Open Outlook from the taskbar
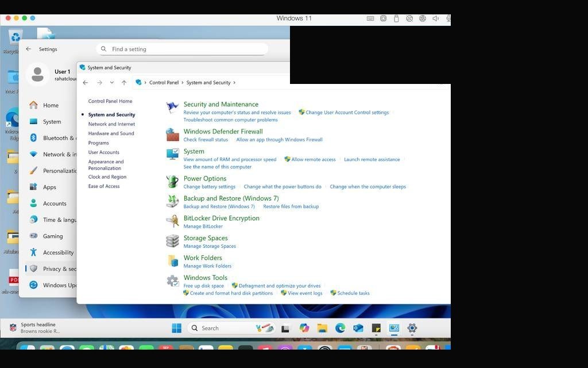Viewport: 588px width, 368px height. click(358, 328)
